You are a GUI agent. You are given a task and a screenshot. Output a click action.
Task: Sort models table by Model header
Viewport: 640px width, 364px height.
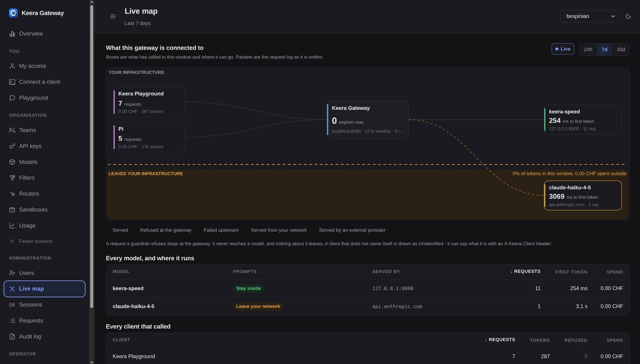(x=121, y=272)
